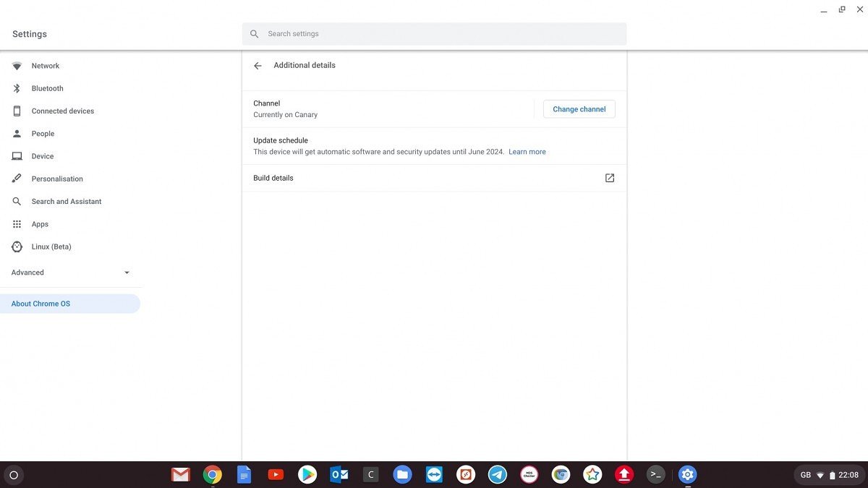Open Telegram from the shelf

[498, 475]
